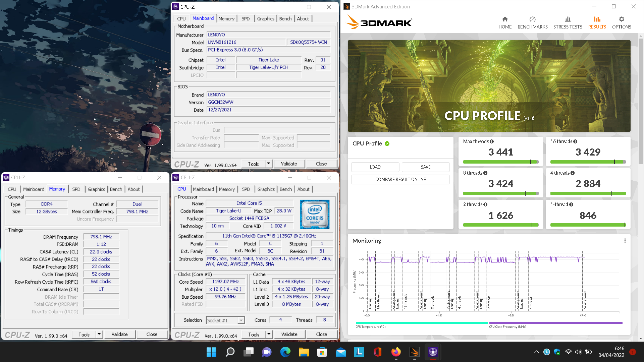Open STRESS TESTS in 3DMark
Screen dimensions: 644x362
568,23
